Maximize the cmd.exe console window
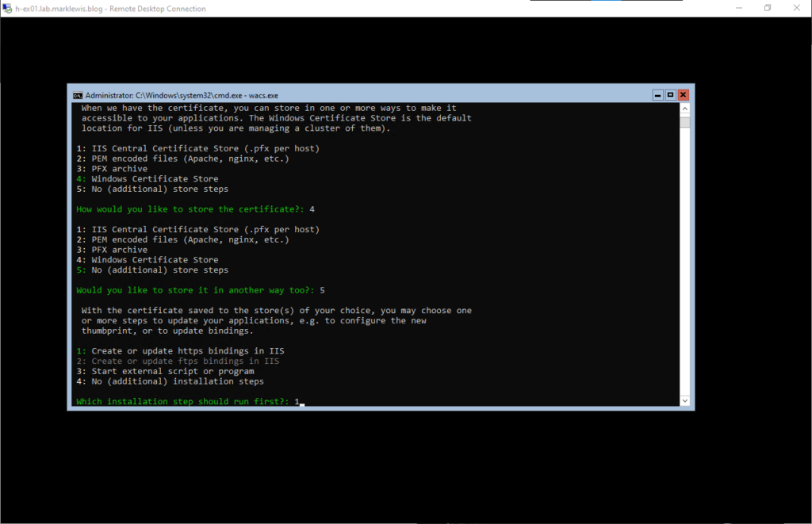Image resolution: width=812 pixels, height=524 pixels. pyautogui.click(x=670, y=95)
